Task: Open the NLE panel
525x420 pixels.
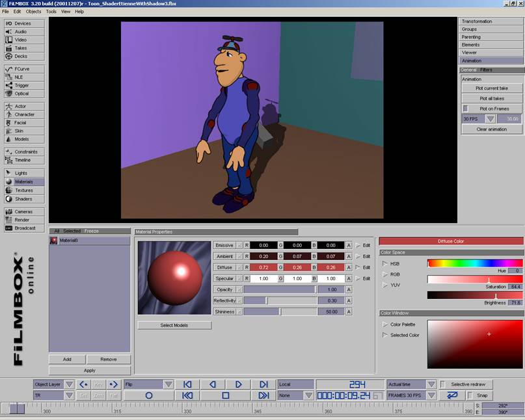Action: pyautogui.click(x=24, y=77)
